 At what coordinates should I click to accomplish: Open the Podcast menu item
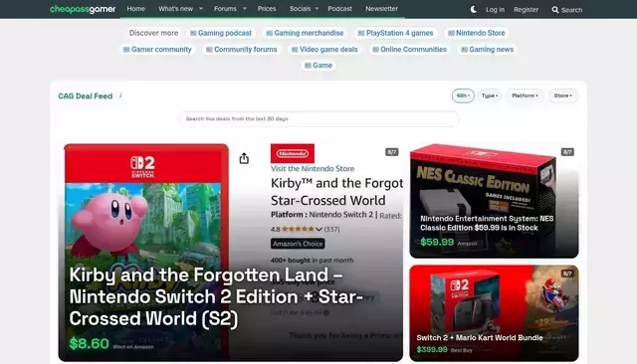340,9
